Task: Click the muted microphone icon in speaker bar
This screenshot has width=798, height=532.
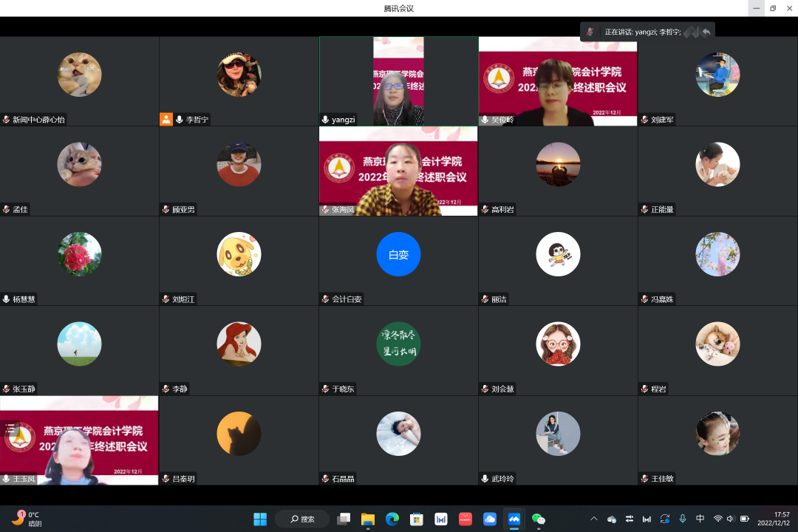Action: coord(590,32)
